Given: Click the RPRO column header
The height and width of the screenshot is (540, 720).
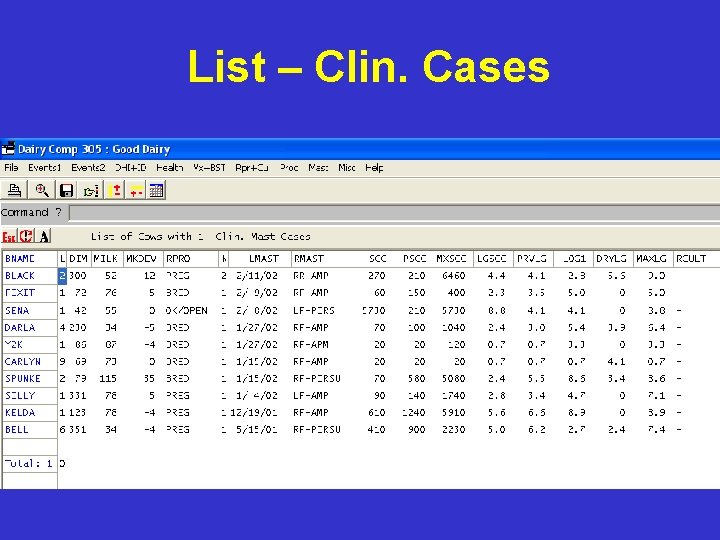Looking at the screenshot, I should tap(191, 259).
